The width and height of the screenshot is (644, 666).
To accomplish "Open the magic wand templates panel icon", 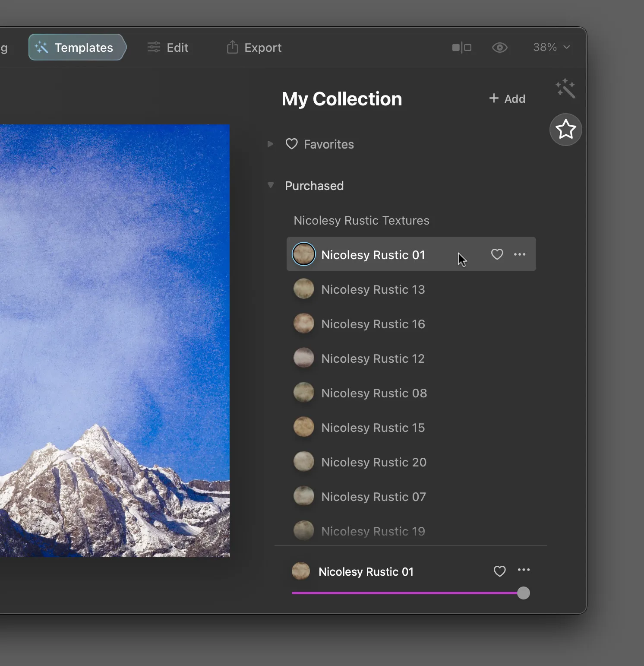I will click(x=565, y=88).
